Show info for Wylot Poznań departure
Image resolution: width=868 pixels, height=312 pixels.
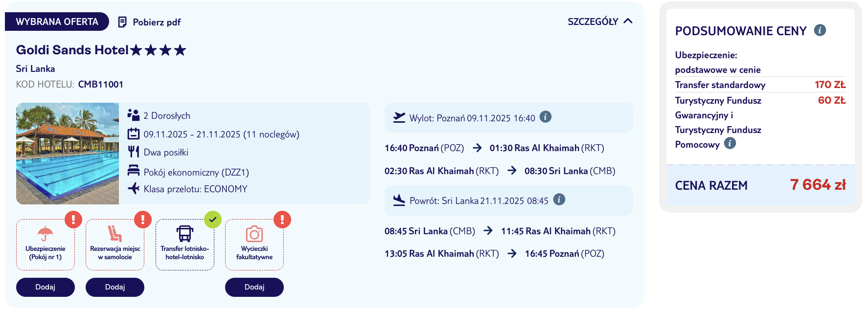coord(546,117)
